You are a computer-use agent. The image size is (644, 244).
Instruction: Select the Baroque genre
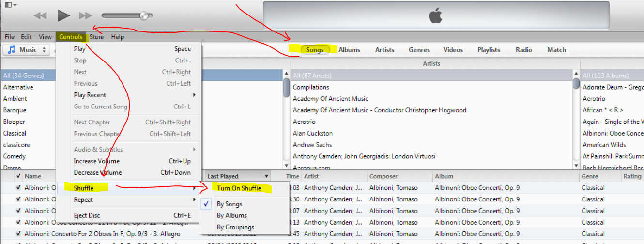point(15,110)
